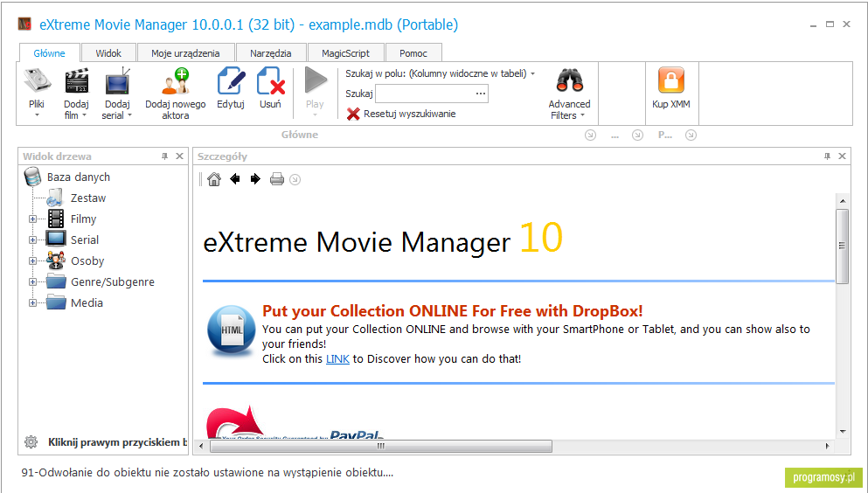Screen dimensions: 868x493
Task: Expand the Genre/Subgenre tree node
Action: coord(32,282)
